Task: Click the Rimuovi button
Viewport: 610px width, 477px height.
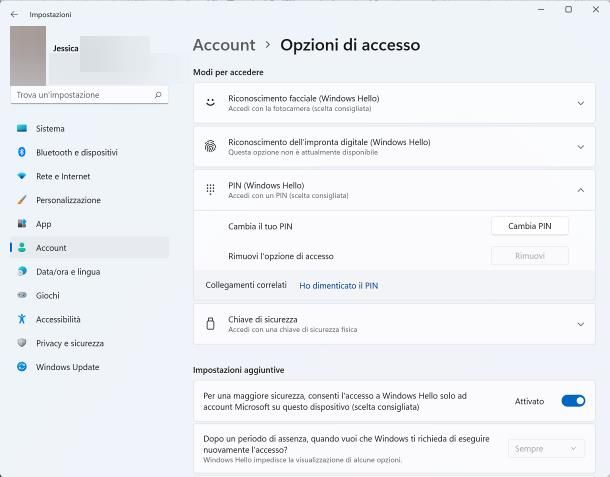Action: [529, 256]
